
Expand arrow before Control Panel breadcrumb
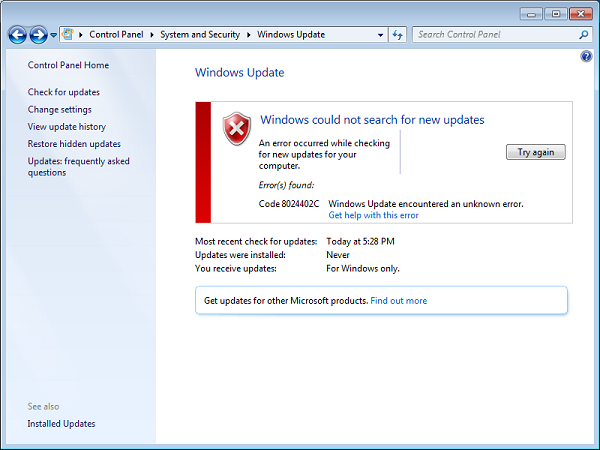(x=80, y=35)
